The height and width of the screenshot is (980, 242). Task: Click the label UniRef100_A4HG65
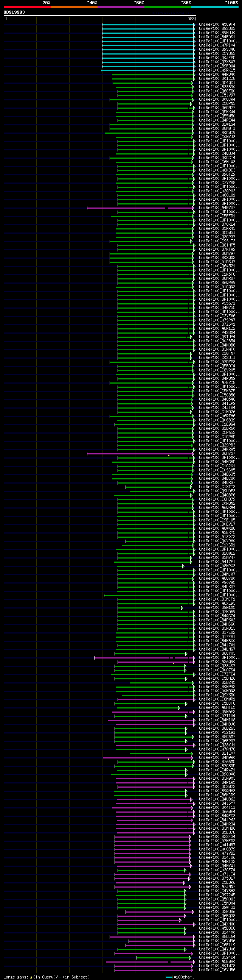(x=217, y=462)
